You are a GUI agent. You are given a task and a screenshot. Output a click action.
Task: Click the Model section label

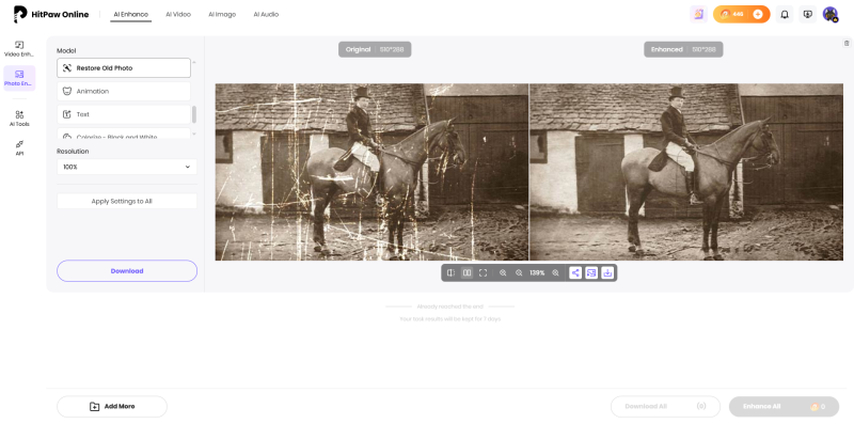click(x=66, y=51)
